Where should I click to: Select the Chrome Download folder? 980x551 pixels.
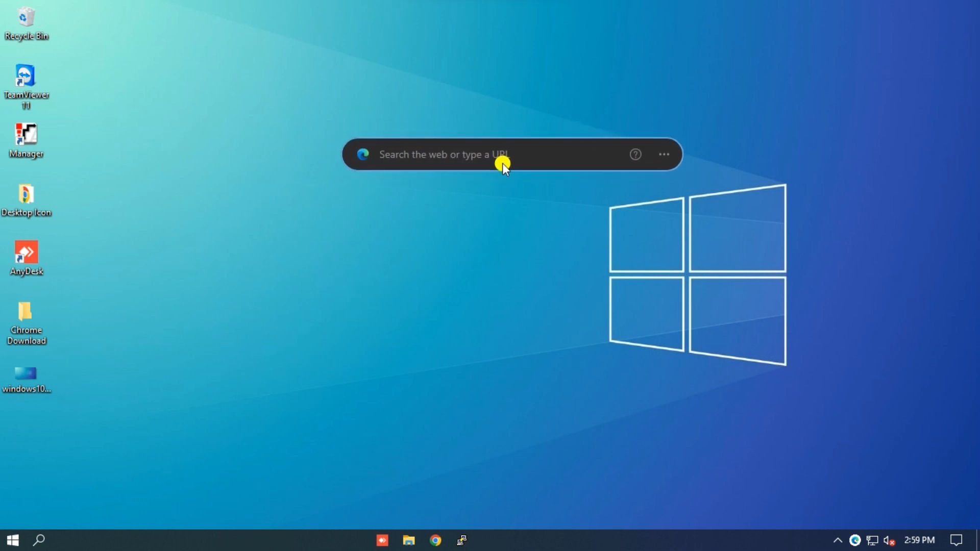(x=26, y=312)
